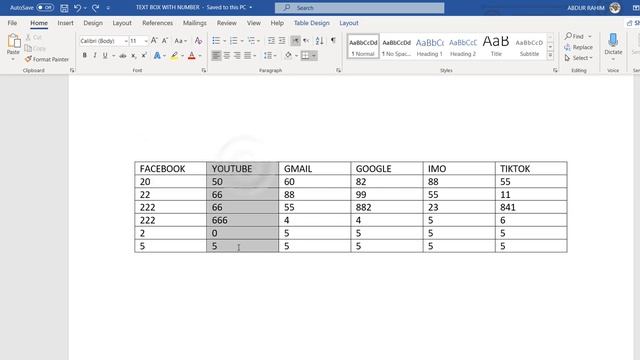Apply No Spacing style
This screenshot has height=360, width=640.
pyautogui.click(x=396, y=47)
